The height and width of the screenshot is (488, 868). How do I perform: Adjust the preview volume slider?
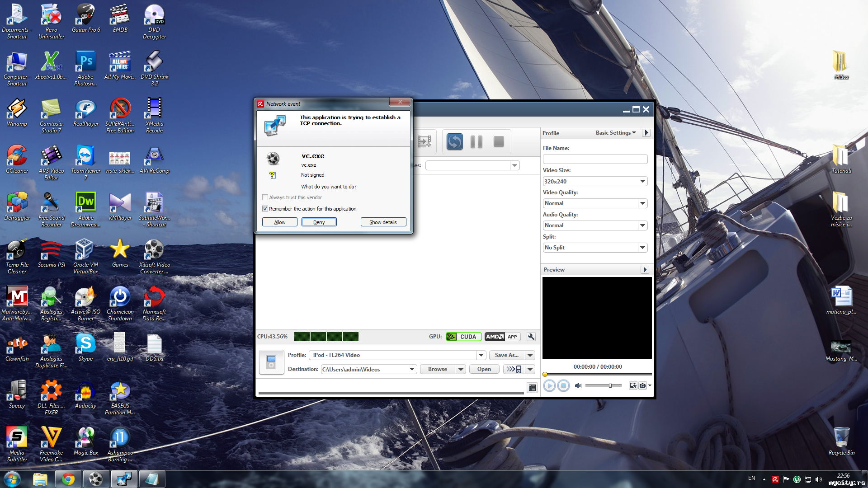[610, 385]
